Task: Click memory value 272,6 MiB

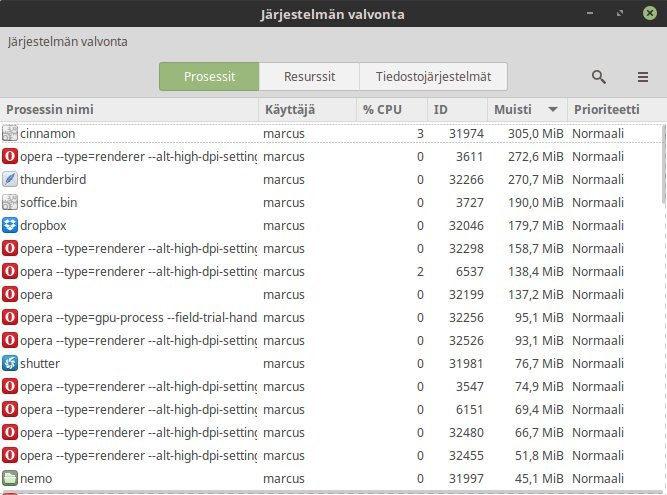Action: coord(536,156)
